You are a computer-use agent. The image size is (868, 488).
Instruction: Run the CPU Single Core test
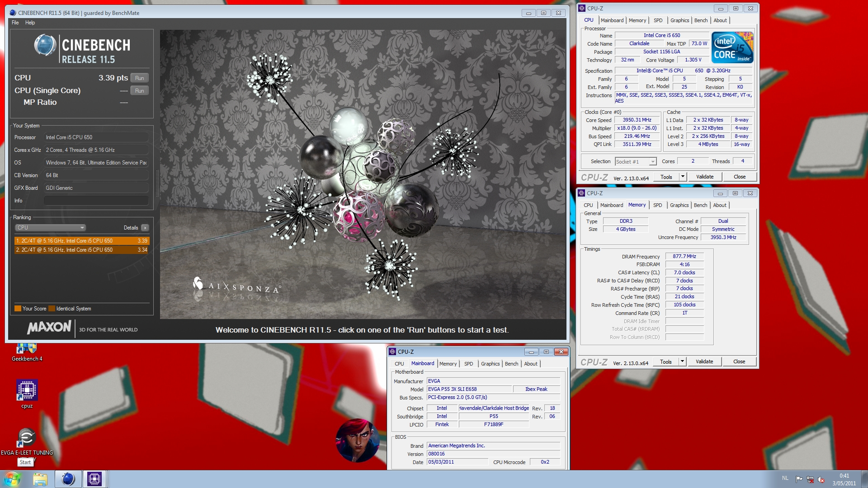point(139,91)
